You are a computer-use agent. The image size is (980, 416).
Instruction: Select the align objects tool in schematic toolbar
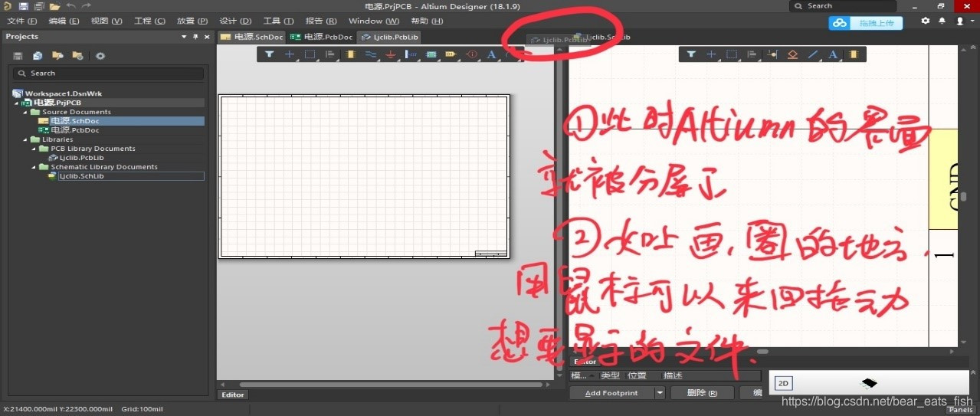(x=330, y=54)
